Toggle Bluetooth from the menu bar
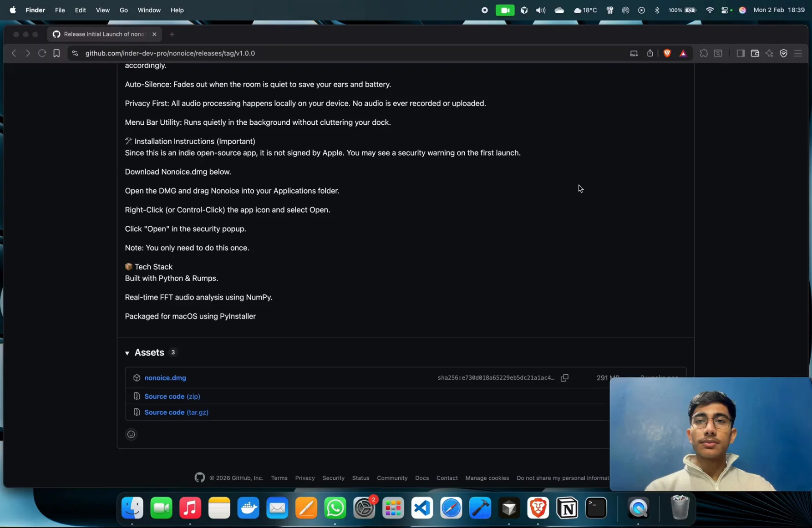 (x=657, y=10)
